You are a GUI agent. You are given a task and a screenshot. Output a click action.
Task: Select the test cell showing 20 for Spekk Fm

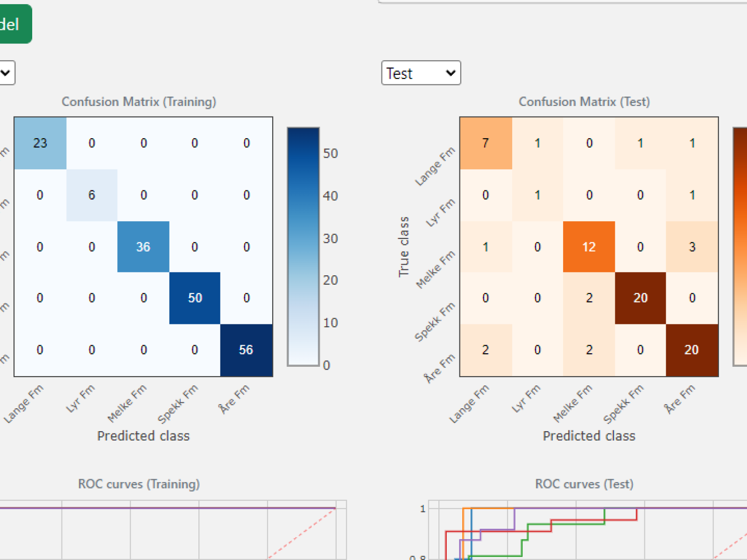(x=641, y=298)
